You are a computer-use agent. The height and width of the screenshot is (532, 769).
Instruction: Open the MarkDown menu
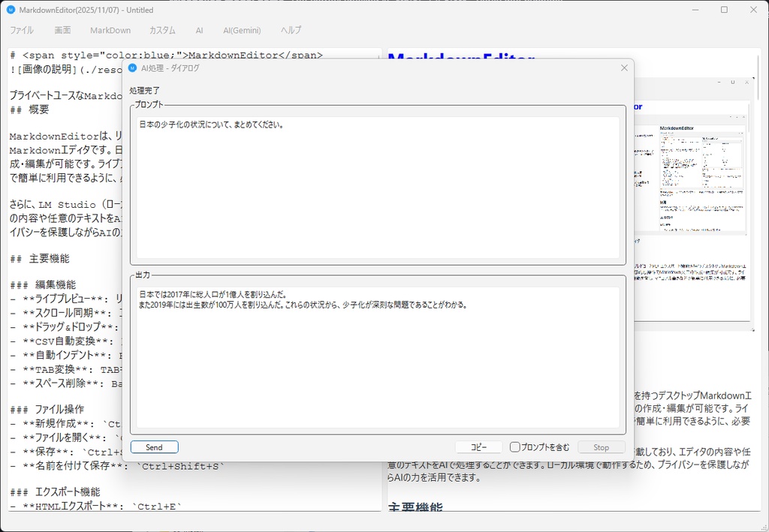pyautogui.click(x=110, y=30)
